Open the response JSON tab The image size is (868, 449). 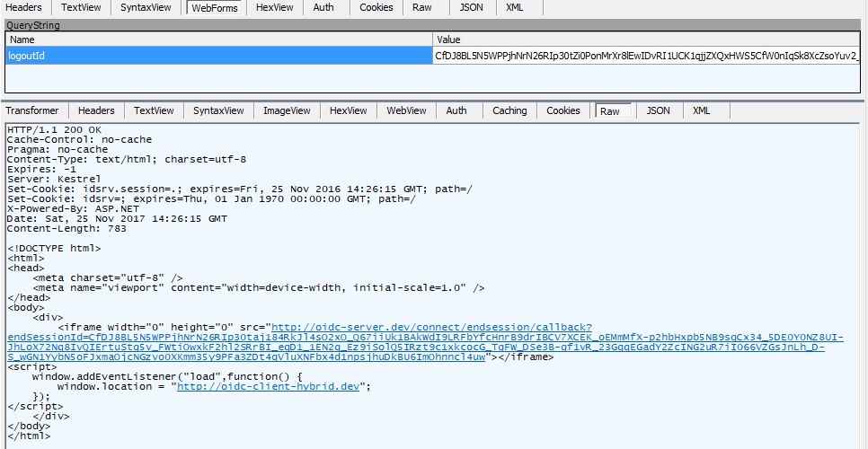[659, 110]
